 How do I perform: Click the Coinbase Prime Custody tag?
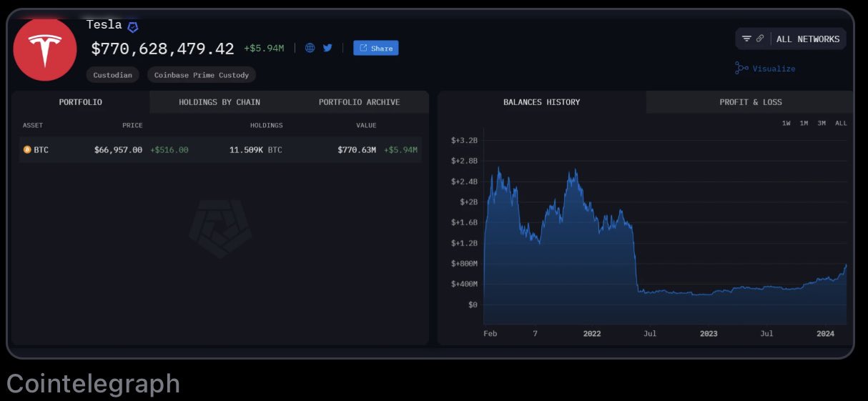[x=202, y=75]
